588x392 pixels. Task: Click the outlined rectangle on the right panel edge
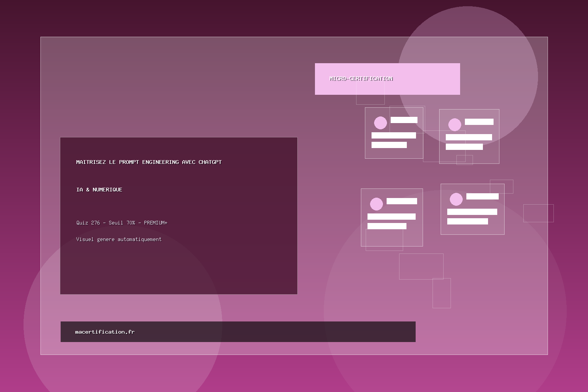pyautogui.click(x=538, y=213)
